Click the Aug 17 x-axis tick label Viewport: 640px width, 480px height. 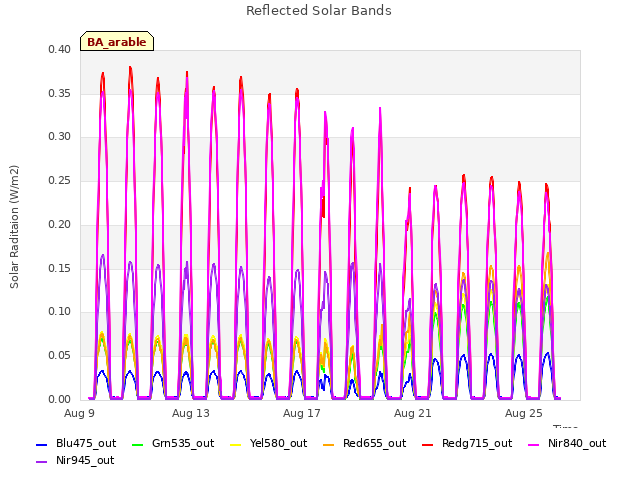point(302,413)
